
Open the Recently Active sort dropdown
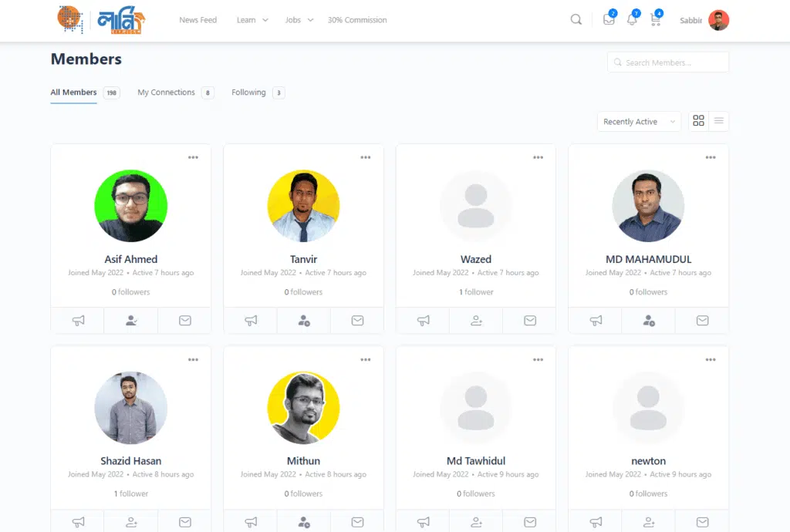pyautogui.click(x=639, y=122)
